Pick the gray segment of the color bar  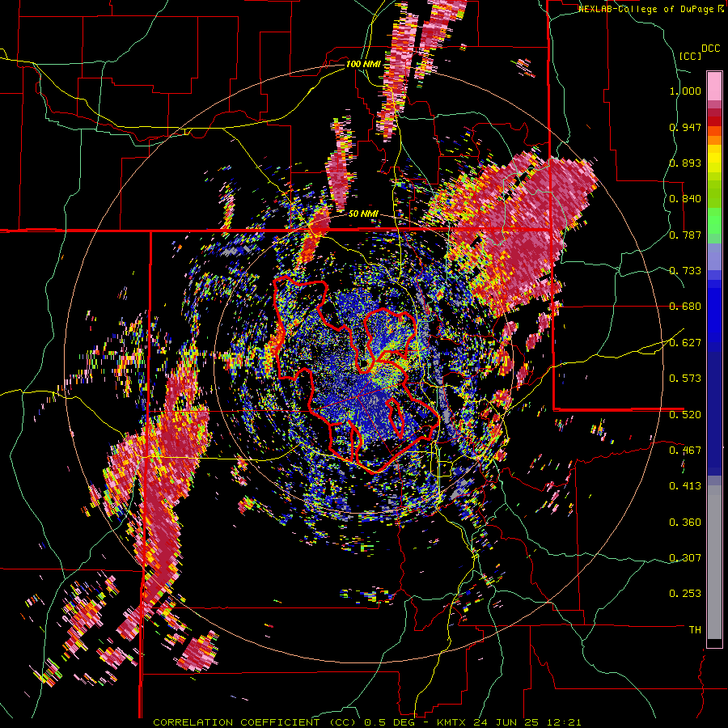click(714, 562)
